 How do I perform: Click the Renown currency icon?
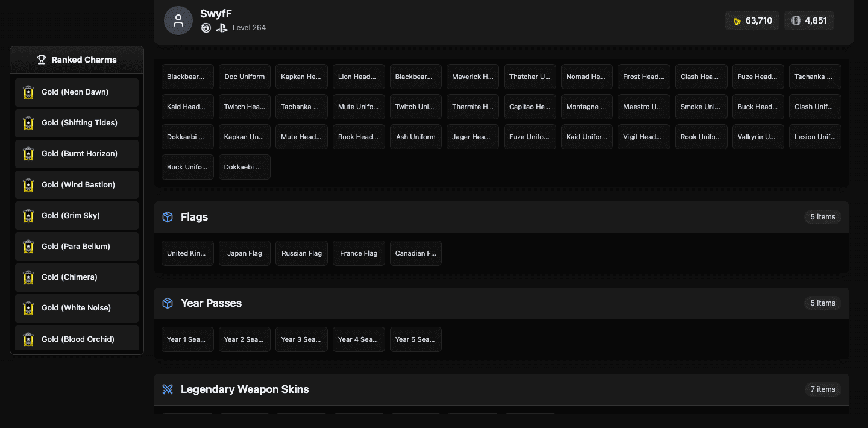pyautogui.click(x=737, y=20)
